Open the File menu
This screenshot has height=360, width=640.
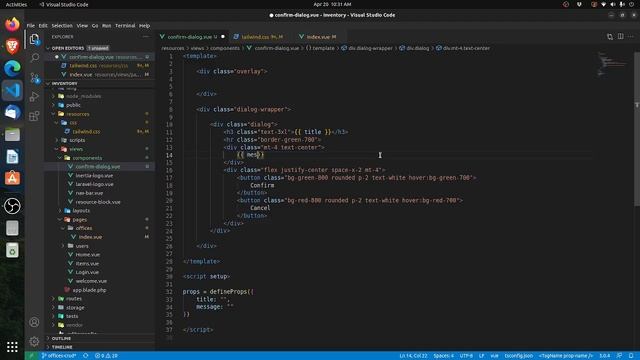click(31, 25)
